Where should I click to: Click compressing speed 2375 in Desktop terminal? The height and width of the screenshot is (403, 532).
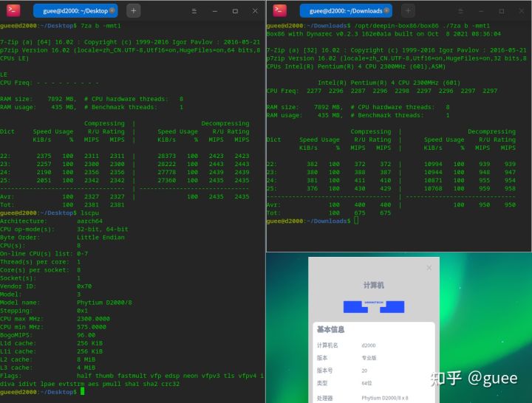tap(44, 156)
